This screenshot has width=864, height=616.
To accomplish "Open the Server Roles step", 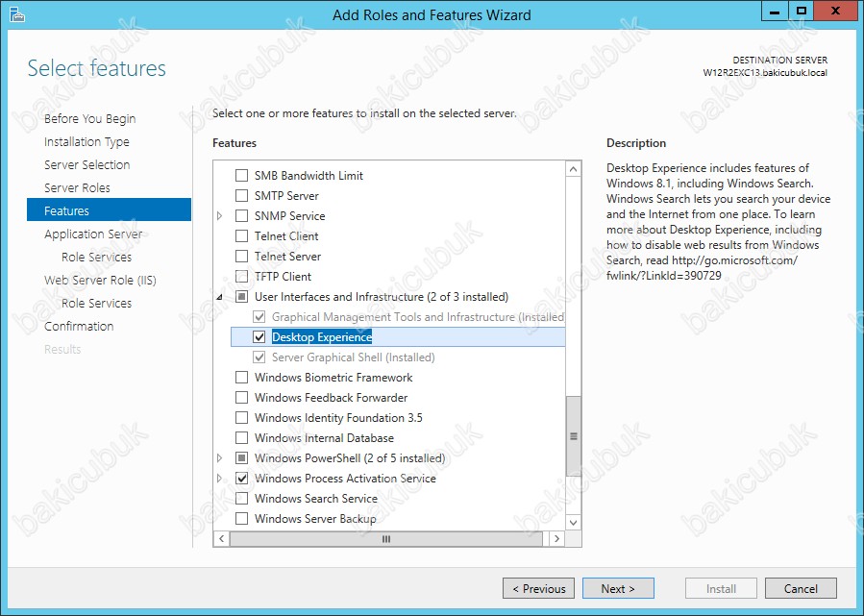I will [x=77, y=188].
